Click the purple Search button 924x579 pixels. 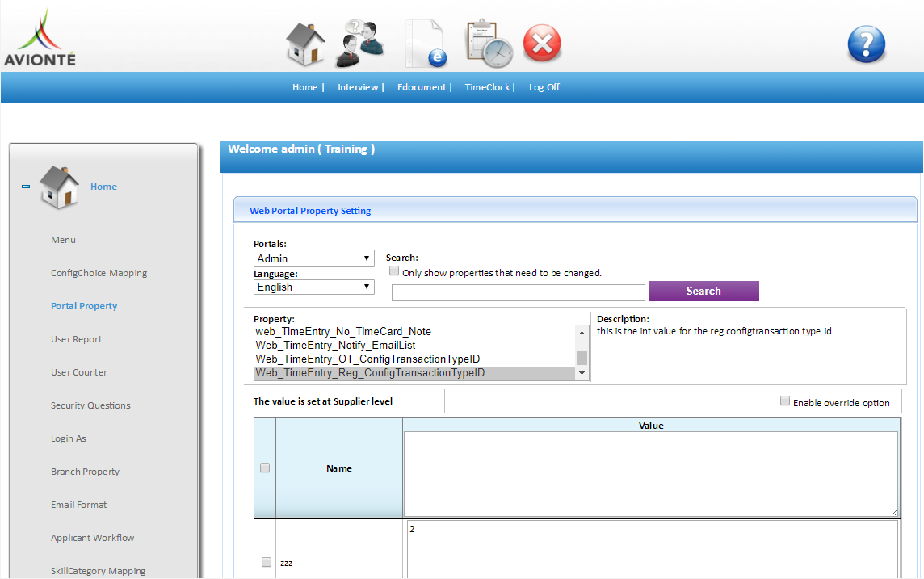(703, 291)
